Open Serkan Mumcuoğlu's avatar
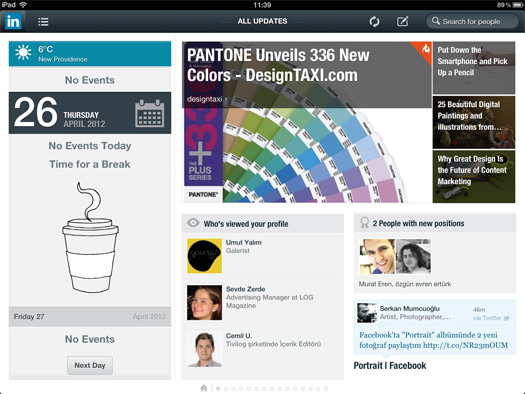 pos(367,313)
